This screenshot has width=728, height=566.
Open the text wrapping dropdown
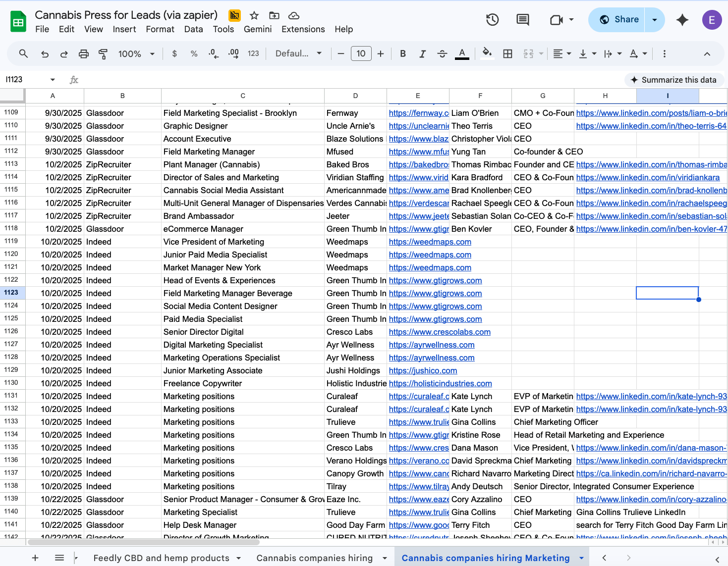click(x=613, y=53)
